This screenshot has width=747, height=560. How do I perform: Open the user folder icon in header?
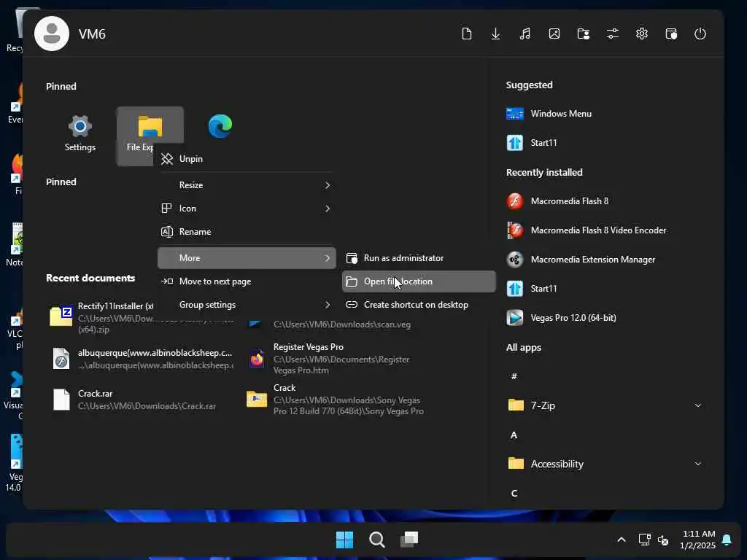[x=584, y=34]
